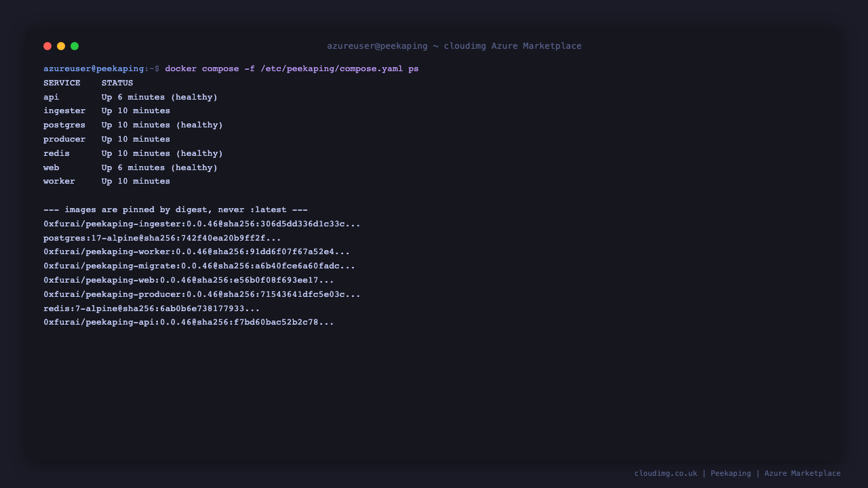Select the 0xfurai/peekaping-api image line
Image resolution: width=868 pixels, height=488 pixels.
[189, 322]
